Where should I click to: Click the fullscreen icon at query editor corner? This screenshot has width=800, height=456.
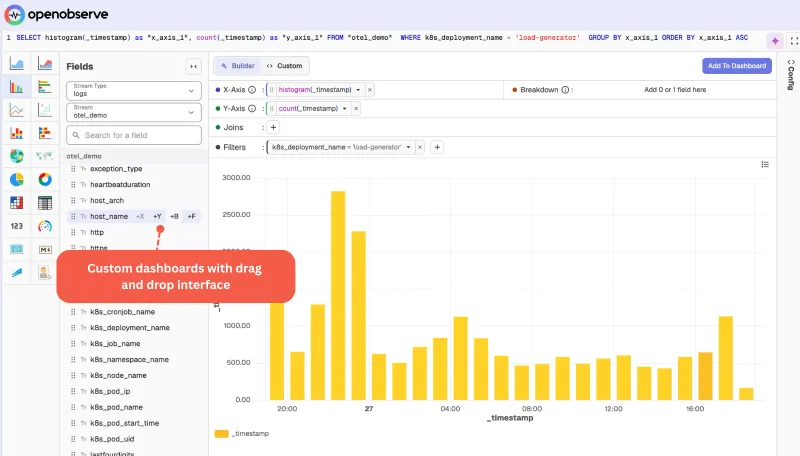coord(794,41)
